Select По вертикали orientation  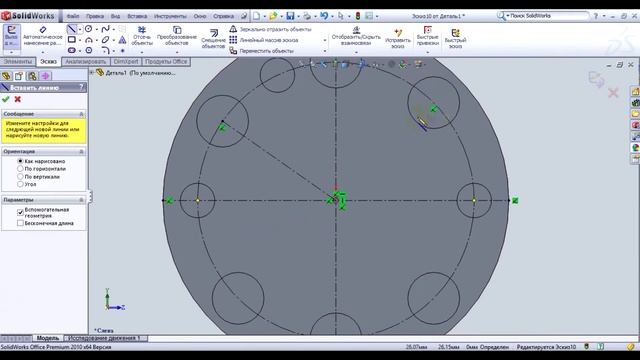tap(20, 177)
